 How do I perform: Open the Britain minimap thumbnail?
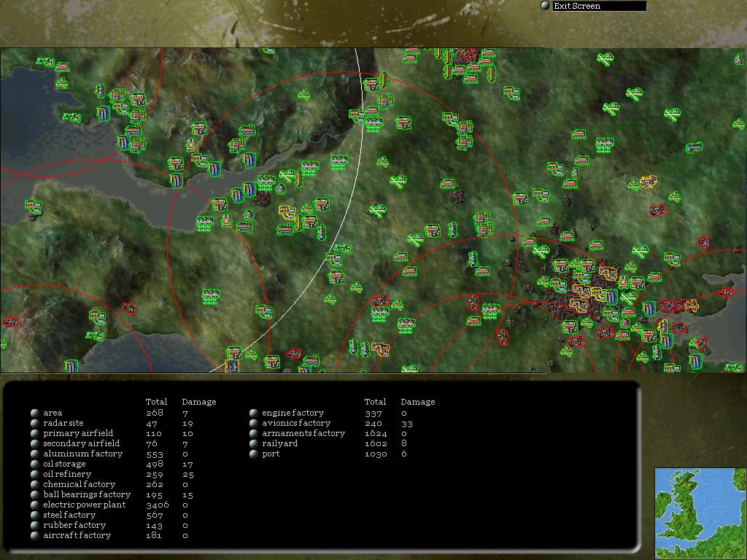tap(700, 513)
